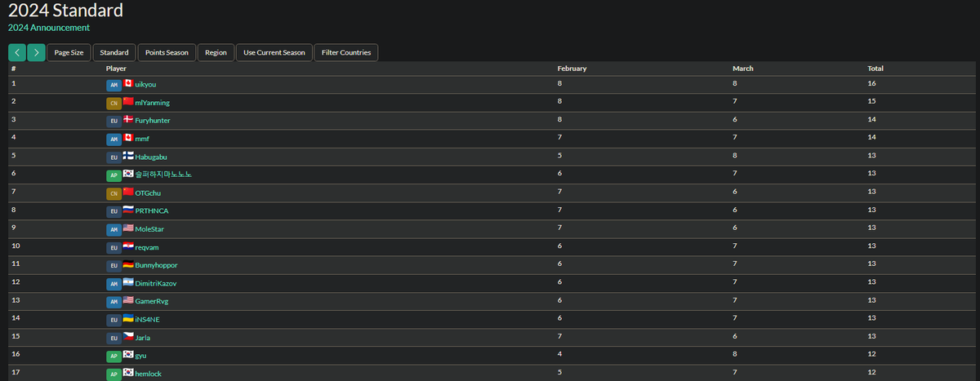Open player iNS4NE's profile
Image resolution: width=980 pixels, height=381 pixels.
[x=147, y=319]
